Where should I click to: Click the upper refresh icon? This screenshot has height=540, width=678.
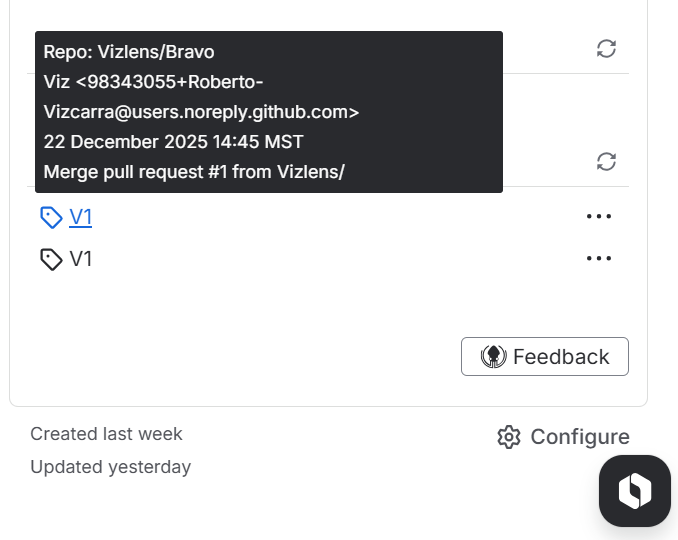[606, 48]
